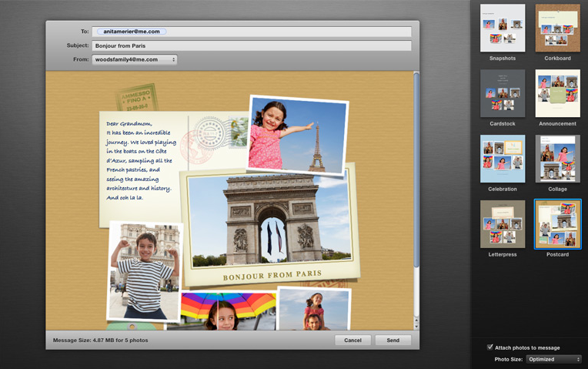Click the Dear Grandmom message text
The image size is (588, 369).
coord(142,160)
